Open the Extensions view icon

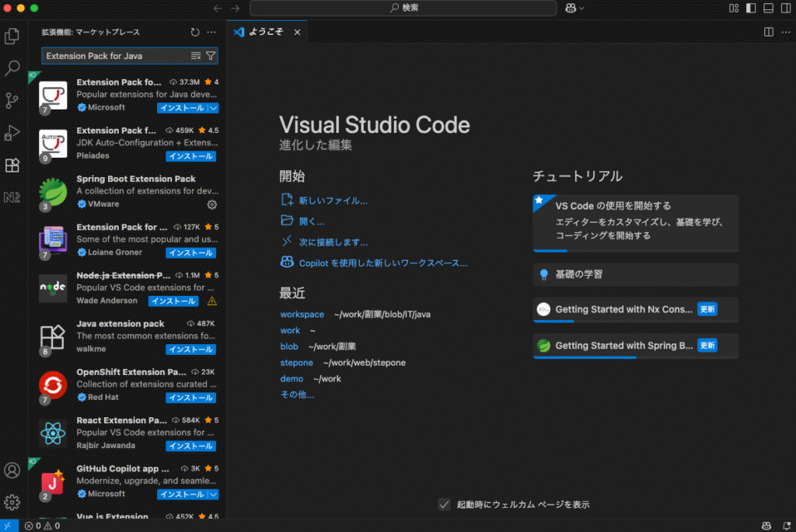(12, 165)
